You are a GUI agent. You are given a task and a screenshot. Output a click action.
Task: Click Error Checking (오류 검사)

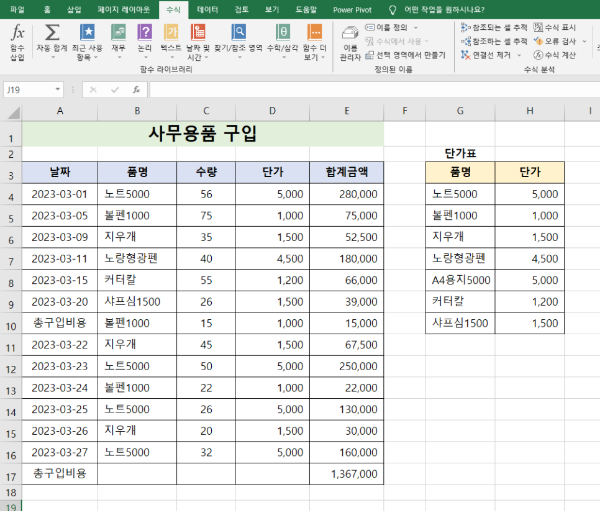(x=555, y=41)
